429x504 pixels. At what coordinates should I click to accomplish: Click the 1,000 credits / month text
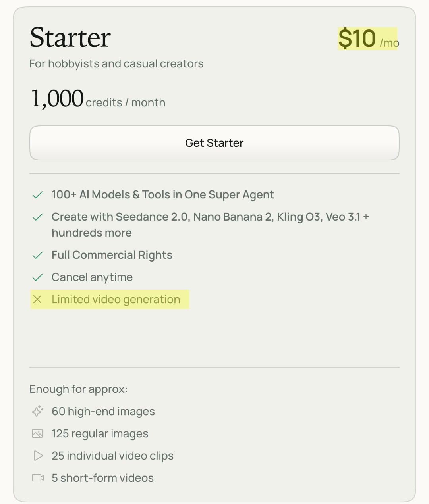98,99
